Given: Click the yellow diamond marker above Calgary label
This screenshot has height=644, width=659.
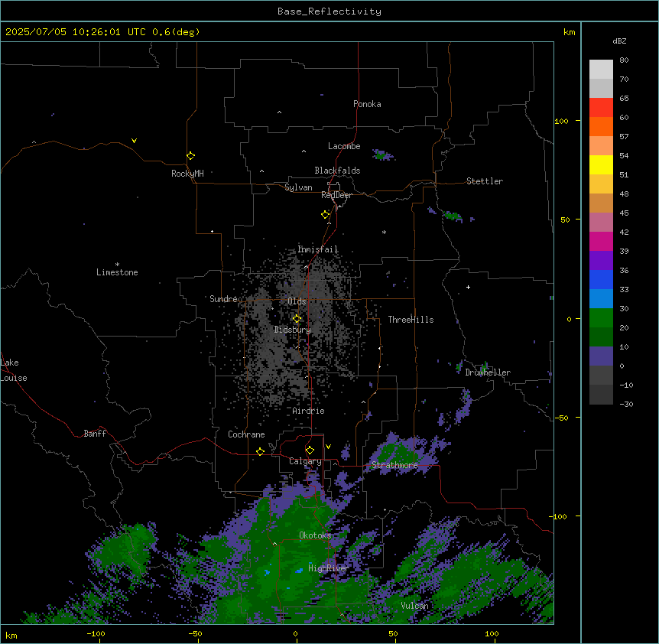Looking at the screenshot, I should [x=310, y=450].
